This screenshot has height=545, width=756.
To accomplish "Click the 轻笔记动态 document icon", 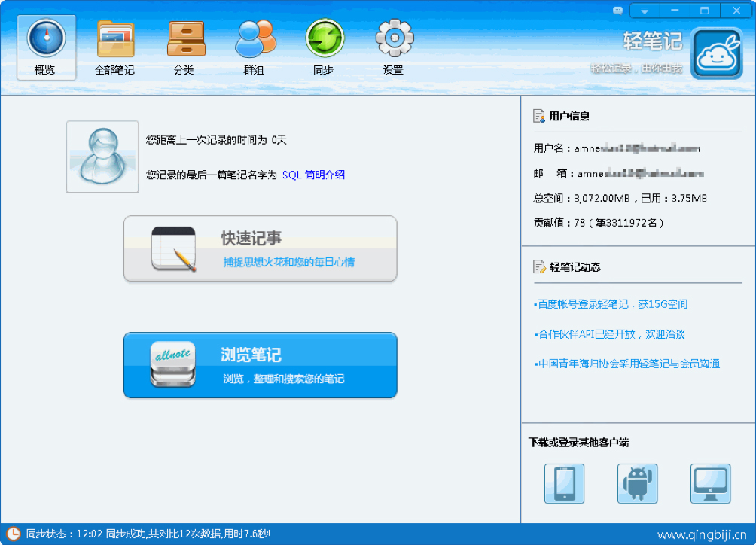I will click(539, 267).
